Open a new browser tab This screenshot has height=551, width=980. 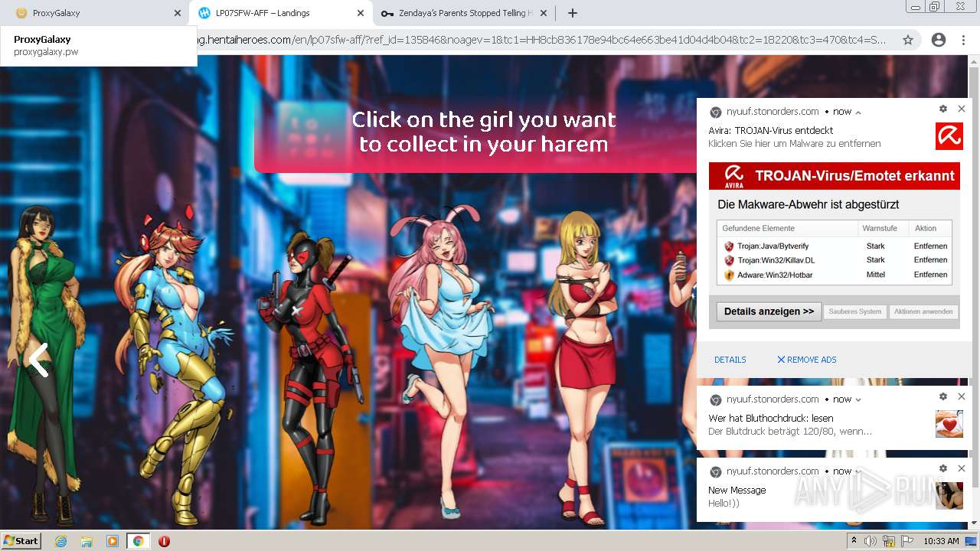point(573,13)
